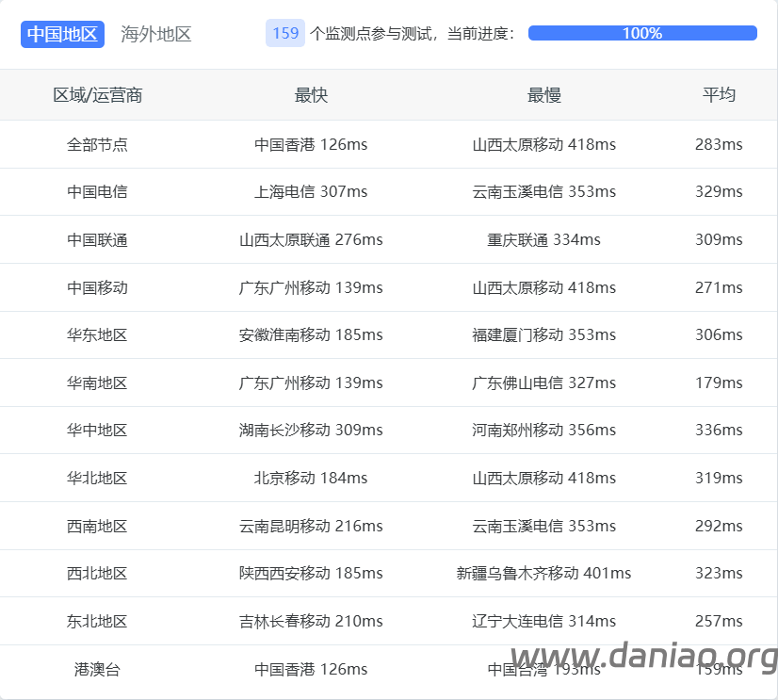Click the 平均 column header

[719, 94]
